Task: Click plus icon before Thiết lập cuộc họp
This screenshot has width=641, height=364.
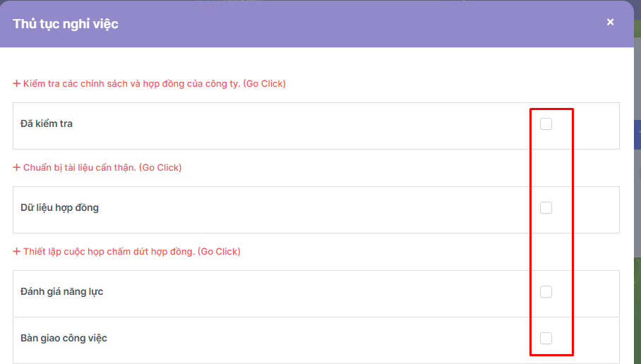Action: [x=17, y=252]
